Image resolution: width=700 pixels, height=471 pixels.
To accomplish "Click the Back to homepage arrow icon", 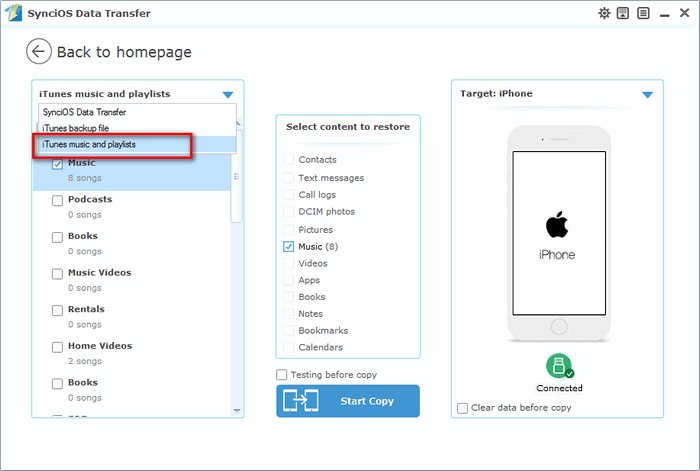I will 39,51.
